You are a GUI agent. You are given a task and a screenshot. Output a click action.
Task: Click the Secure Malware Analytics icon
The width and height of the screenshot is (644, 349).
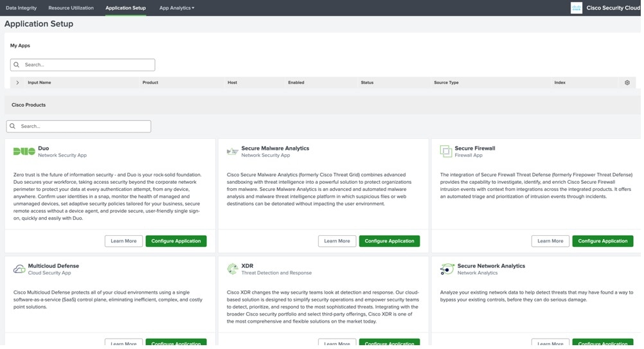click(233, 152)
